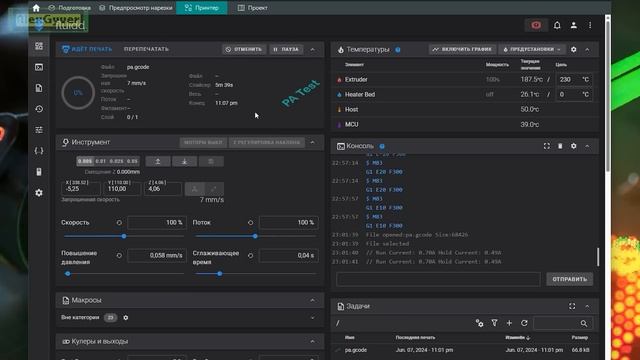Open the Tune sliders sidebar icon

[x=39, y=130]
